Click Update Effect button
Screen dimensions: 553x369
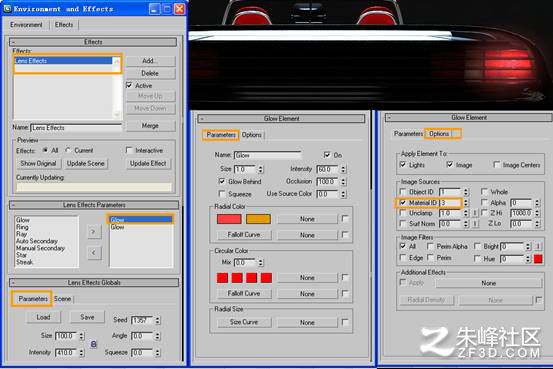(x=148, y=163)
